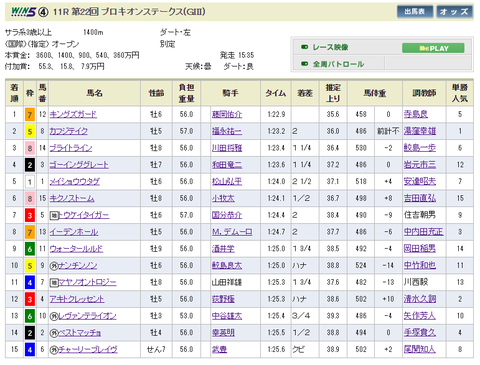Open the 出馬表 entry list button

[415, 12]
